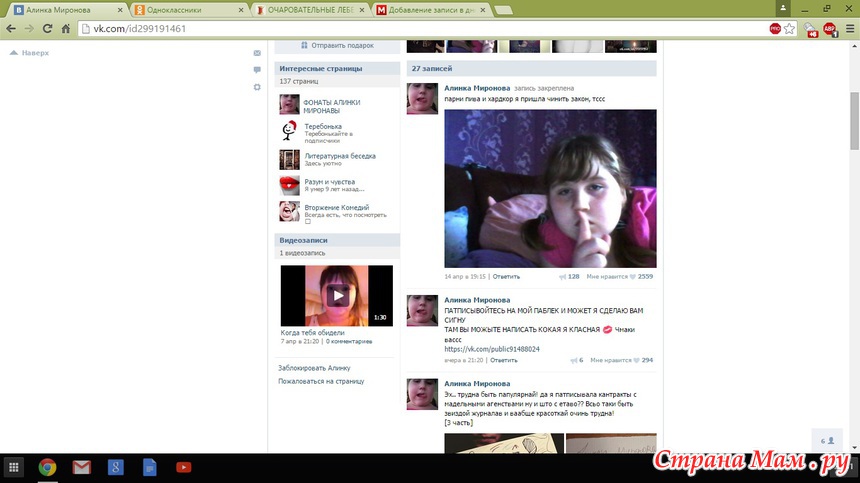Open Gmail from the taskbar shelf
This screenshot has height=483, width=860.
[81, 467]
